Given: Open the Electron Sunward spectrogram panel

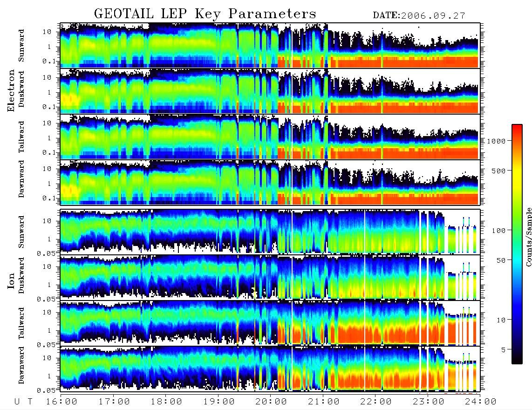Looking at the screenshot, I should click(270, 45).
